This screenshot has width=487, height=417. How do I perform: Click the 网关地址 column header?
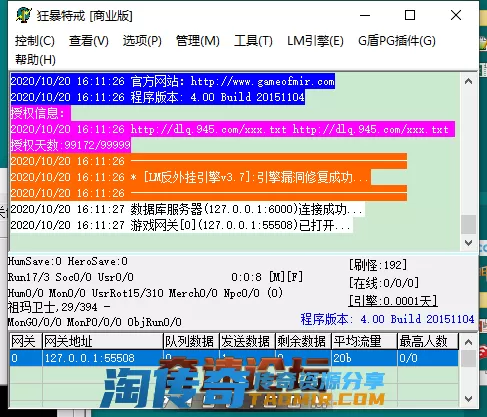tap(103, 341)
